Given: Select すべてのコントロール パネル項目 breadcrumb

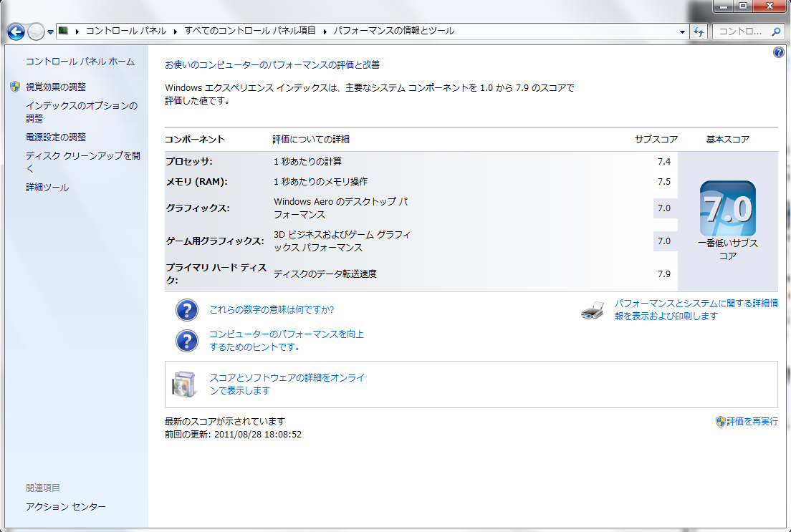Looking at the screenshot, I should [x=250, y=31].
